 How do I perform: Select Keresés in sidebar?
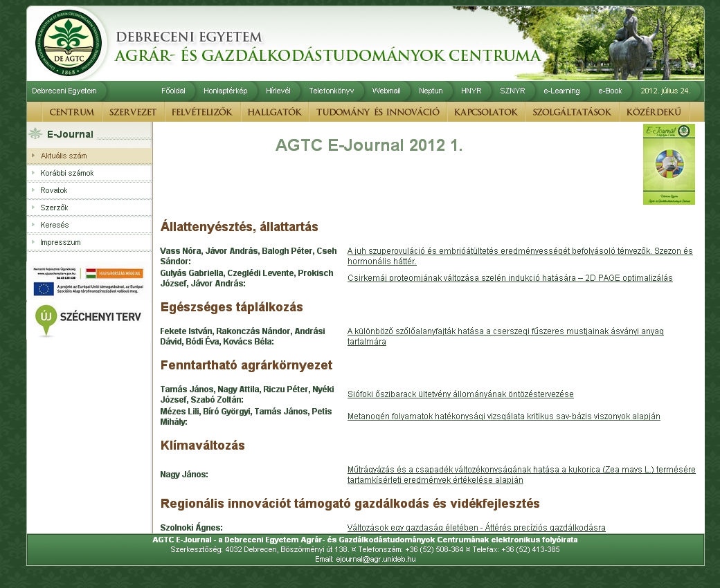point(89,225)
